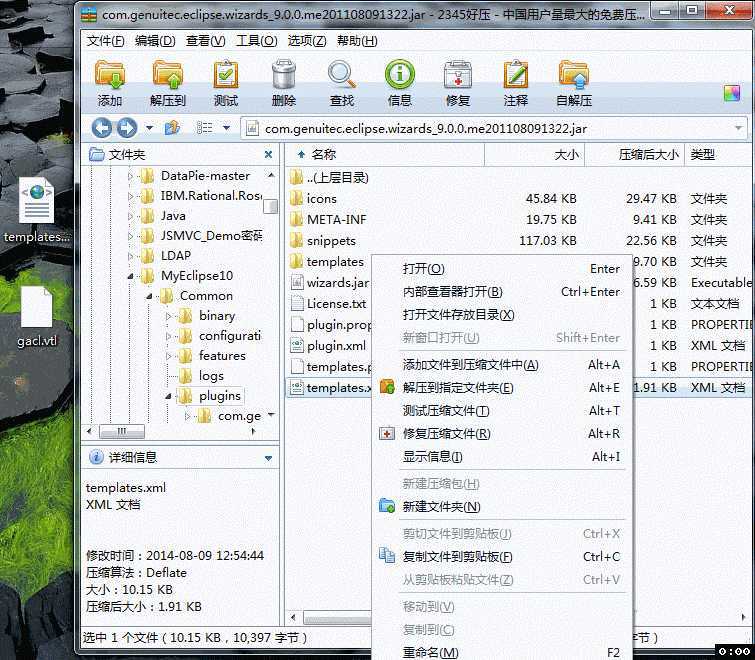Screen dimensions: 755x660
Task: Sort by the 名称 column header
Action: 385,155
